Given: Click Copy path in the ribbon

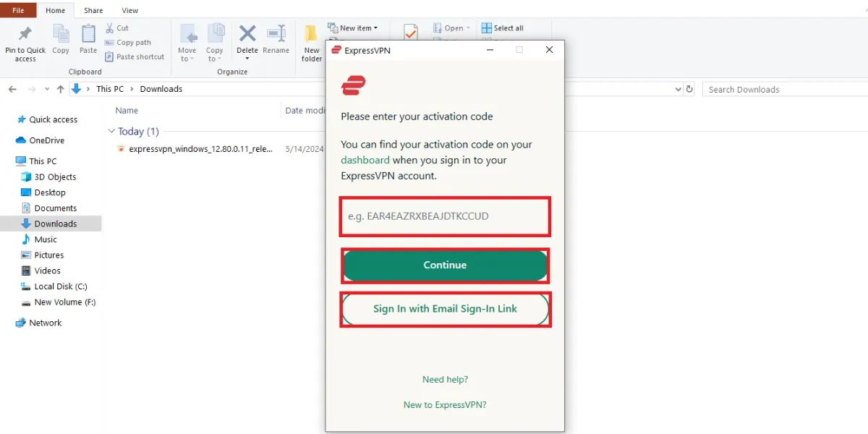Looking at the screenshot, I should 128,43.
